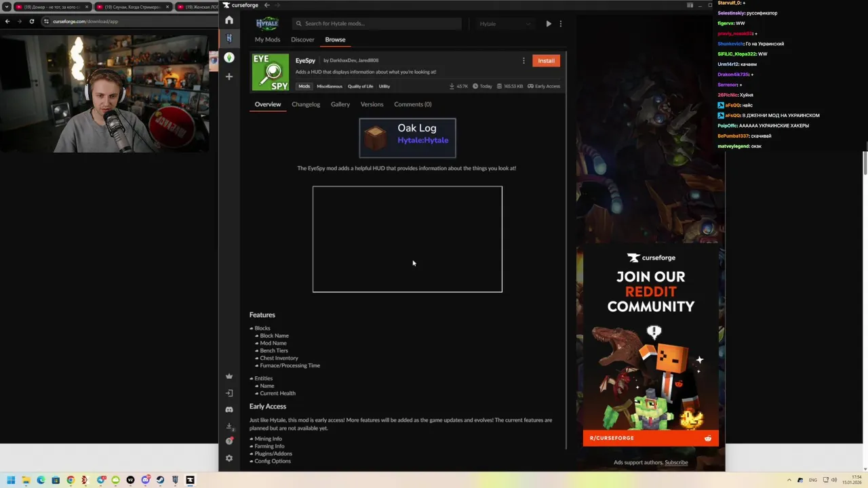The width and height of the screenshot is (868, 488).
Task: Click the Quality of Life tag
Action: (360, 86)
